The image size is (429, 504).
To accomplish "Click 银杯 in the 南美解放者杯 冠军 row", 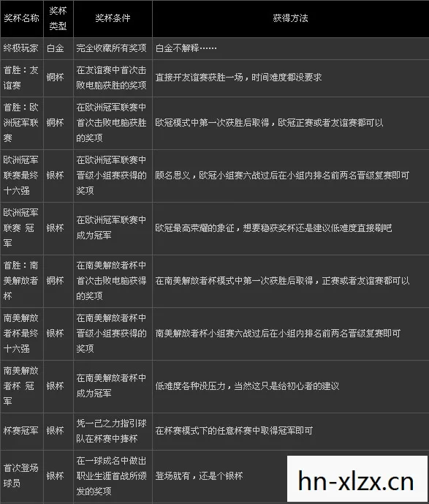I will click(x=56, y=386).
